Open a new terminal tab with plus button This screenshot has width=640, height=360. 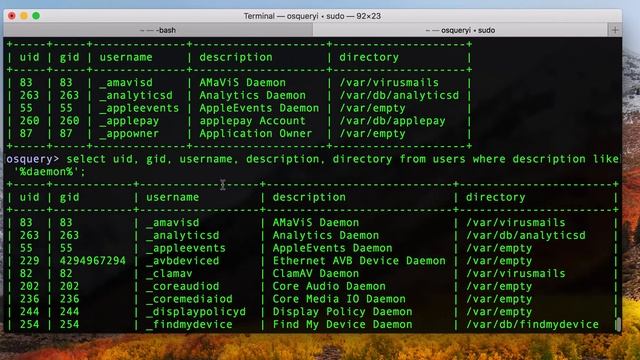click(615, 30)
